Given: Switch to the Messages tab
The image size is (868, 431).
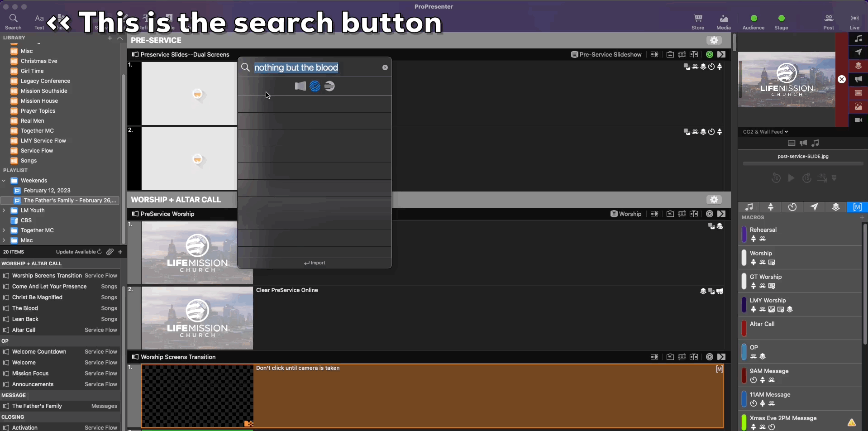Looking at the screenshot, I should click(x=814, y=207).
